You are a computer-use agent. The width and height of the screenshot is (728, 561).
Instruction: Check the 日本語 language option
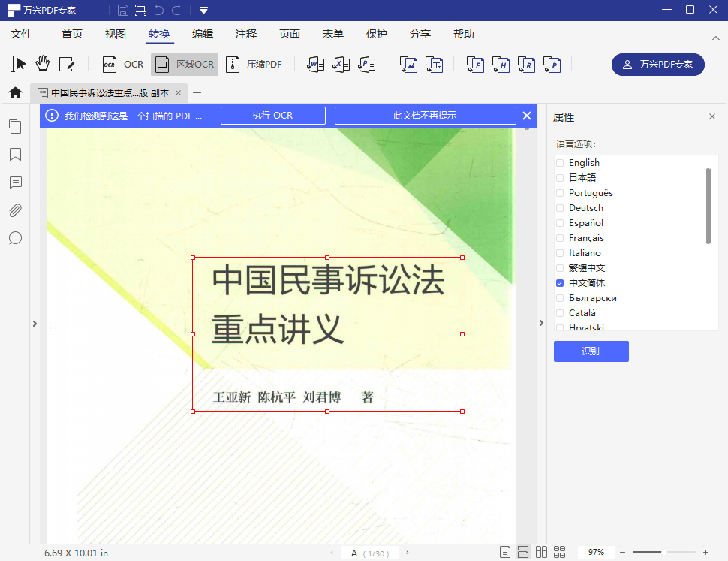pyautogui.click(x=559, y=177)
